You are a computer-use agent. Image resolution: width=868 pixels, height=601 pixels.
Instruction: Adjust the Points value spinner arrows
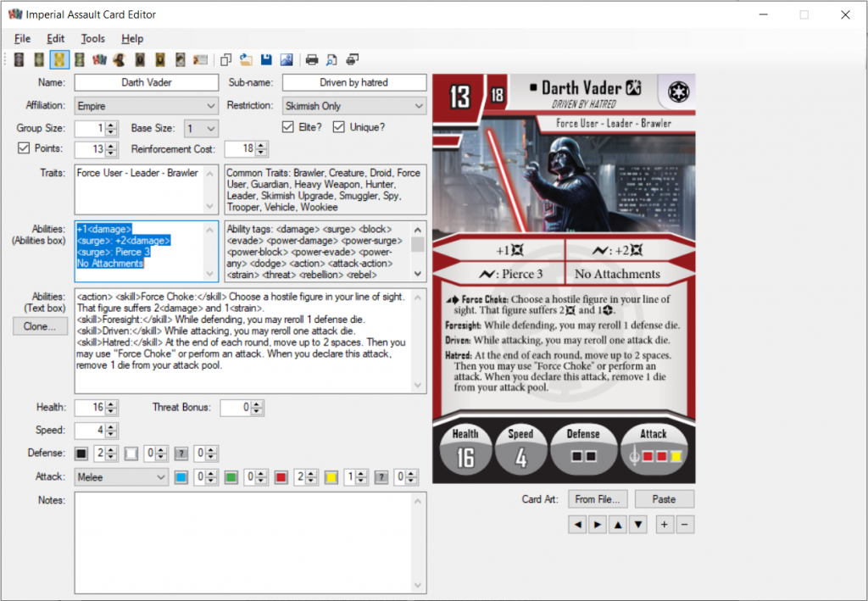tap(111, 149)
